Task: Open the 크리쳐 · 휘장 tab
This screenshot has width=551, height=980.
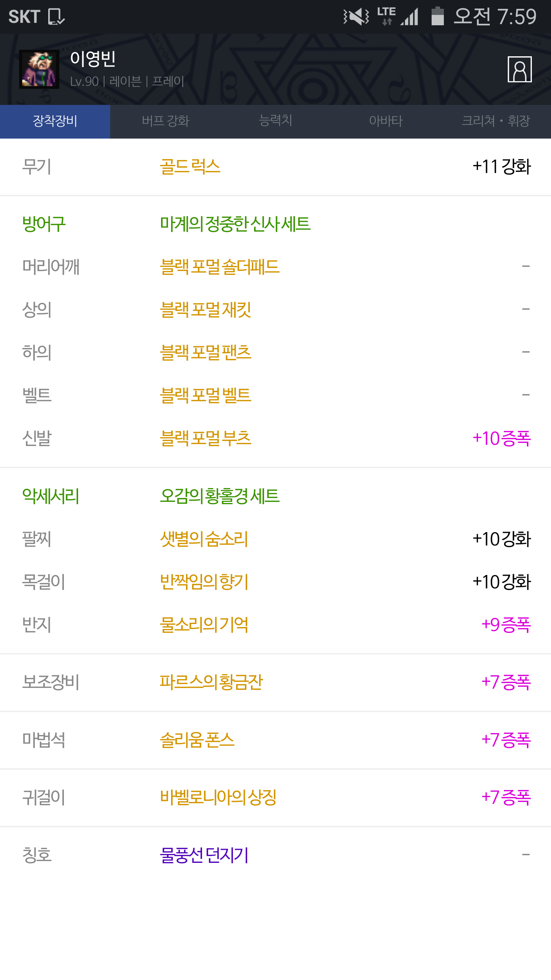Action: tap(496, 121)
